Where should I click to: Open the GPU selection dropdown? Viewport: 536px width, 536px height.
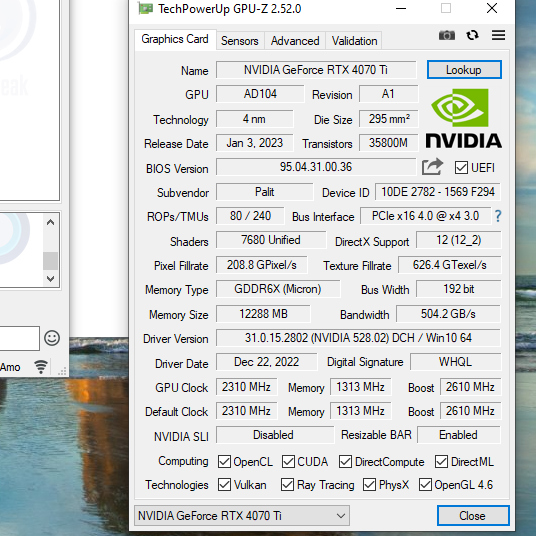pyautogui.click(x=242, y=515)
